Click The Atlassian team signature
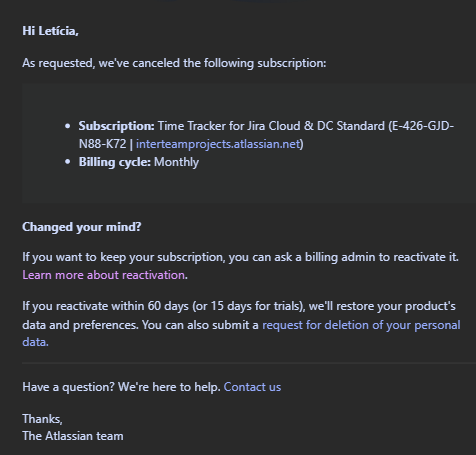The width and height of the screenshot is (476, 455). 73,436
